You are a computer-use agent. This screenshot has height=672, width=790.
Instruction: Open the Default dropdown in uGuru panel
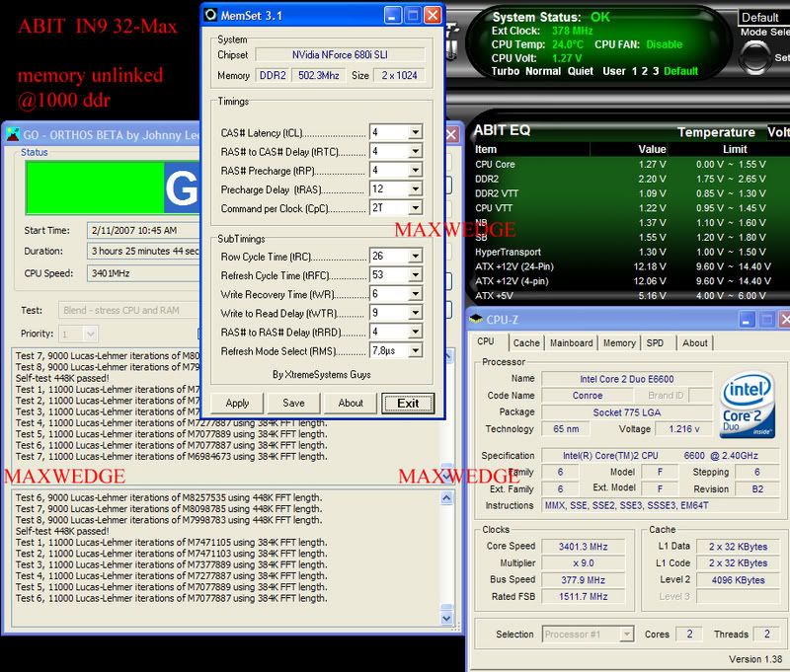tap(764, 18)
